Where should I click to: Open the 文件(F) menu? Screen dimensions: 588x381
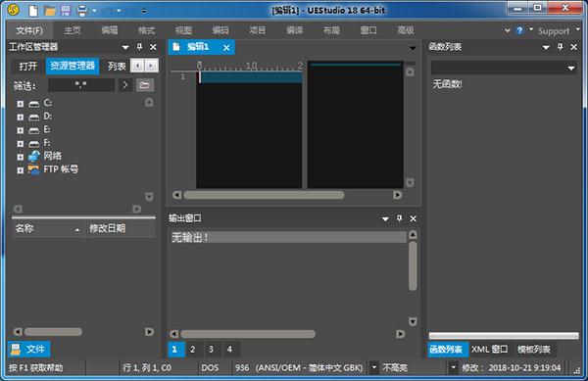click(x=29, y=30)
